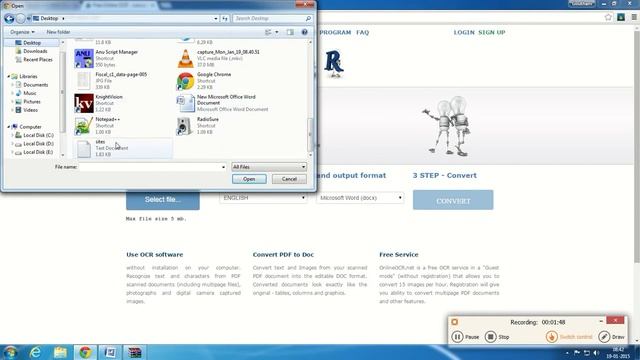Click the Draw tool in recorder panel
The image size is (640, 360).
[611, 337]
